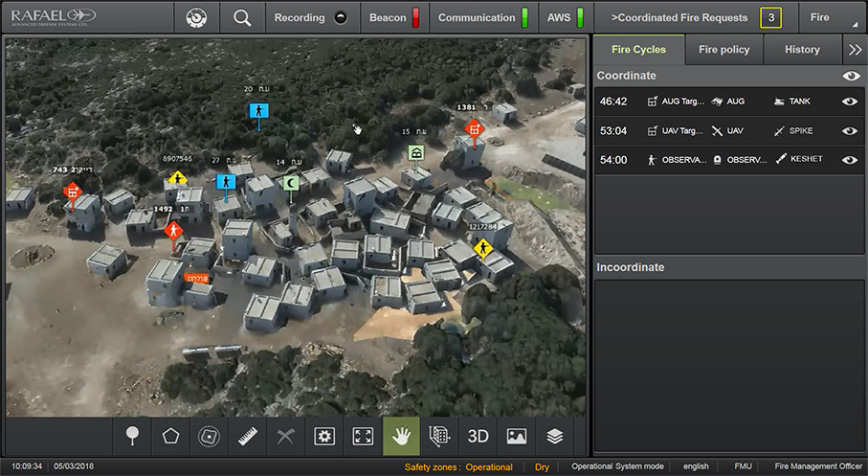868x476 pixels.
Task: Hide the 53:04 UAV SPIKE fire cycle
Action: pos(849,131)
